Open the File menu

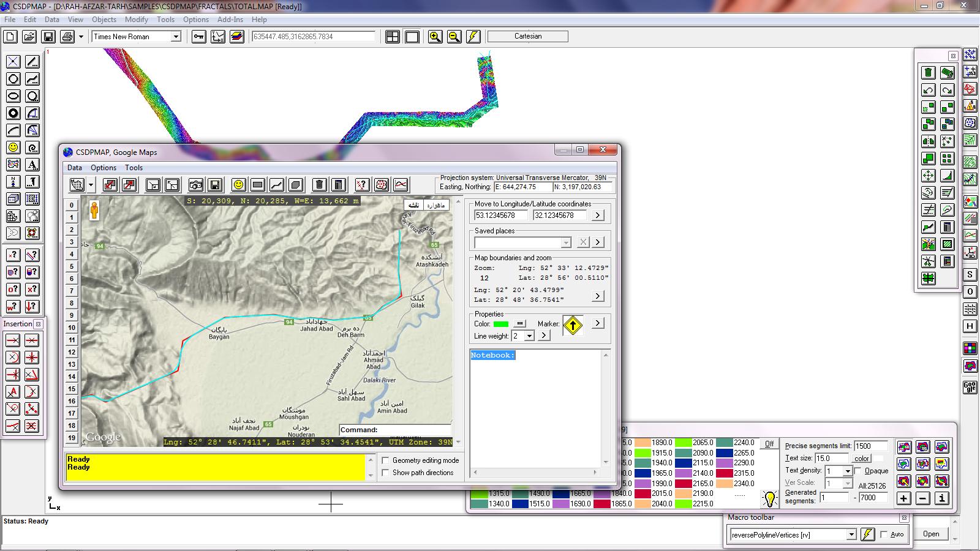[x=10, y=20]
